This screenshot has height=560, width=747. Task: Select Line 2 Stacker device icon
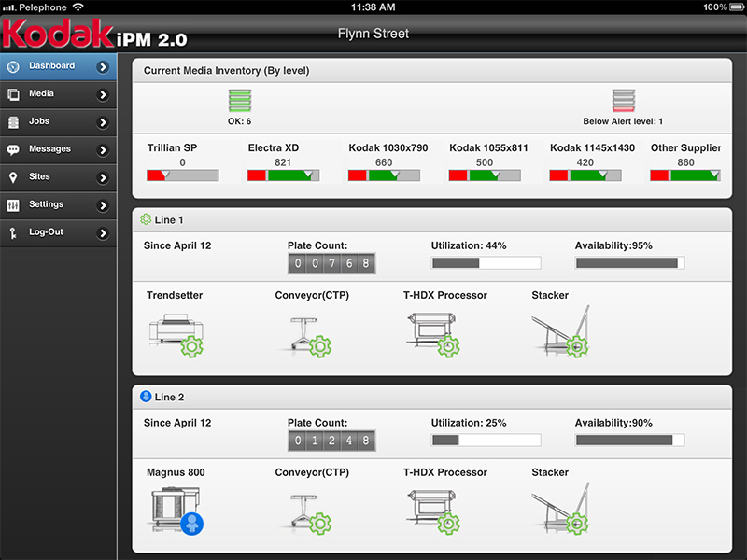[x=561, y=509]
